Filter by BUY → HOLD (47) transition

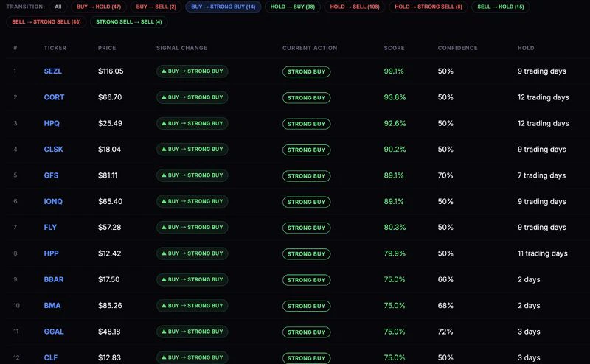click(x=99, y=7)
